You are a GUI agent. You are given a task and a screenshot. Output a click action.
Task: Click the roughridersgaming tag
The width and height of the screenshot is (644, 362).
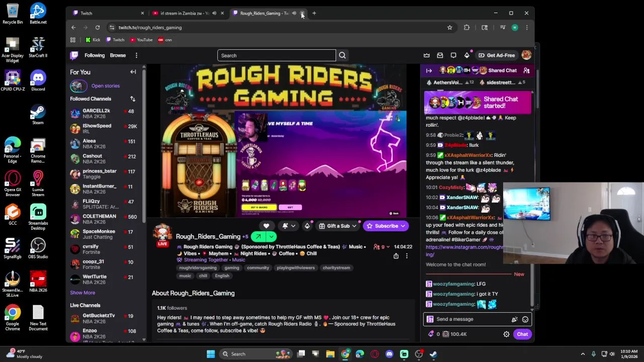coord(198,268)
